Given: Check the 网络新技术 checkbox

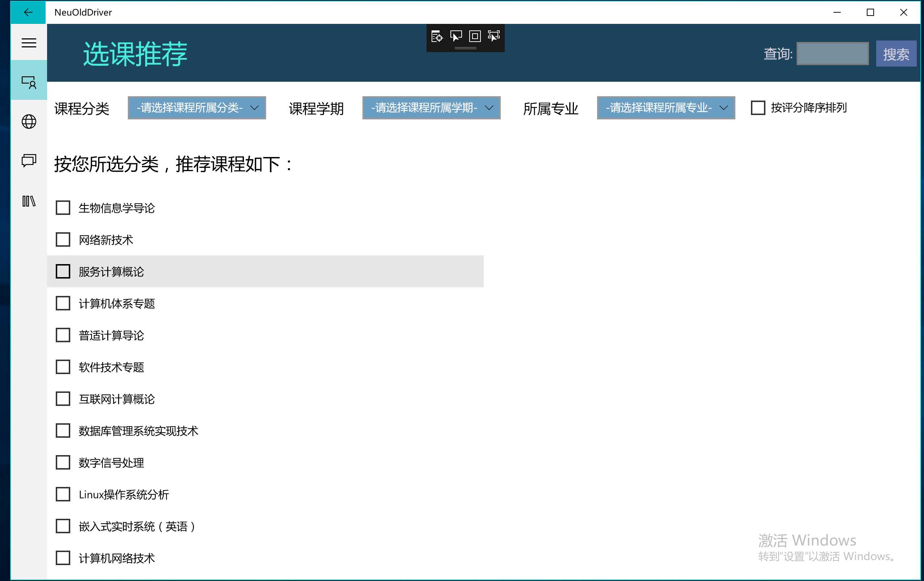Looking at the screenshot, I should click(63, 240).
